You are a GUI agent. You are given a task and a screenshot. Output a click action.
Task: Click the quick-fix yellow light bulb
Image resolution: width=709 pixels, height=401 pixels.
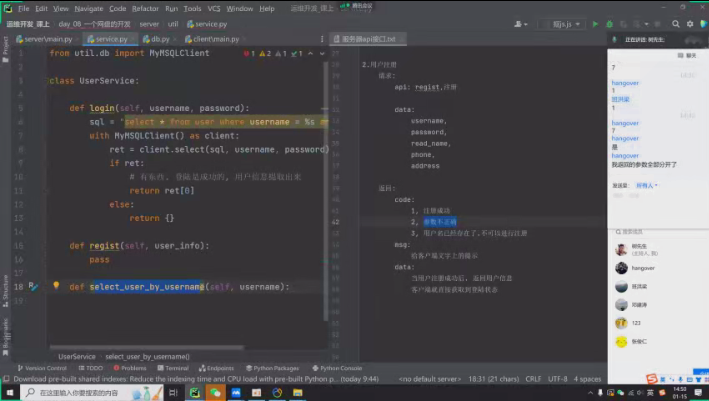[56, 285]
